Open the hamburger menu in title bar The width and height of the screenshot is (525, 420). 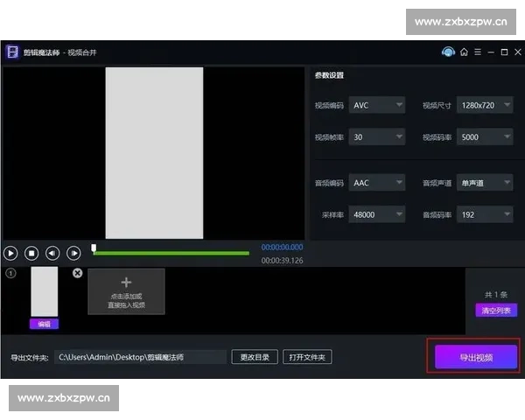[x=477, y=52]
